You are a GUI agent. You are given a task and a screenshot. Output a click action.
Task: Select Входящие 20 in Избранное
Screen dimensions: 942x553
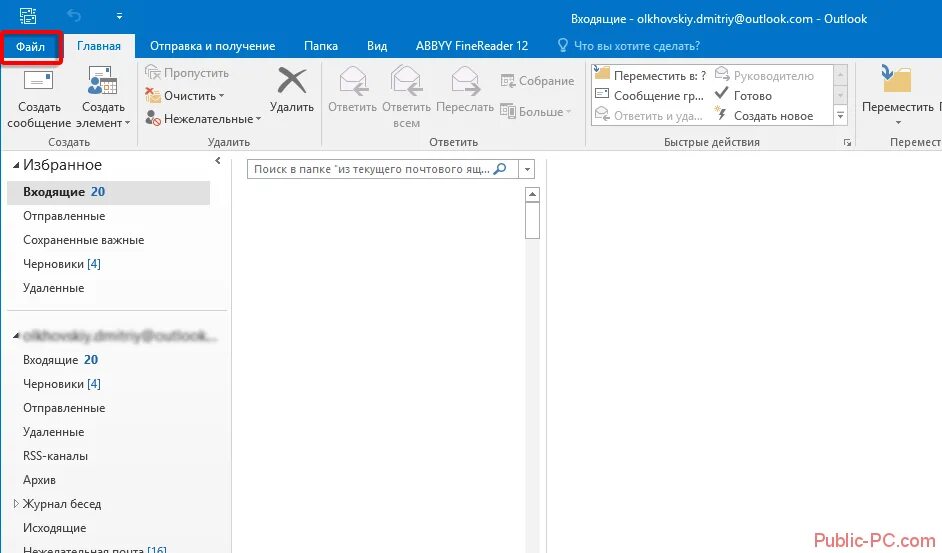coord(109,192)
